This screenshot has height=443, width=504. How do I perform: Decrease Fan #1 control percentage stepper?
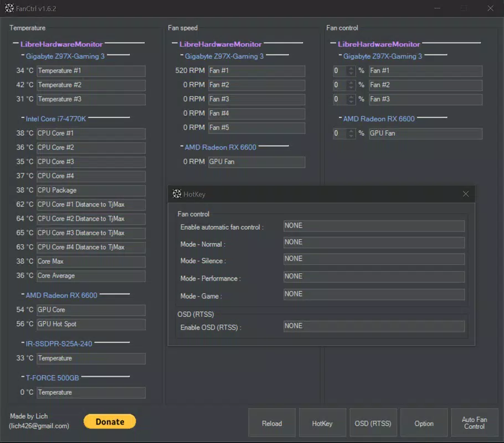[351, 73]
